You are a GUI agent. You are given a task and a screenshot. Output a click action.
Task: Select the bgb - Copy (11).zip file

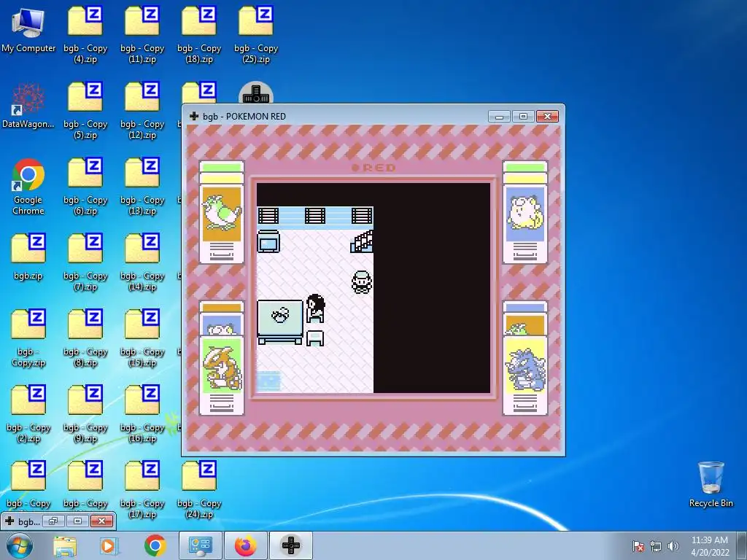pyautogui.click(x=142, y=34)
